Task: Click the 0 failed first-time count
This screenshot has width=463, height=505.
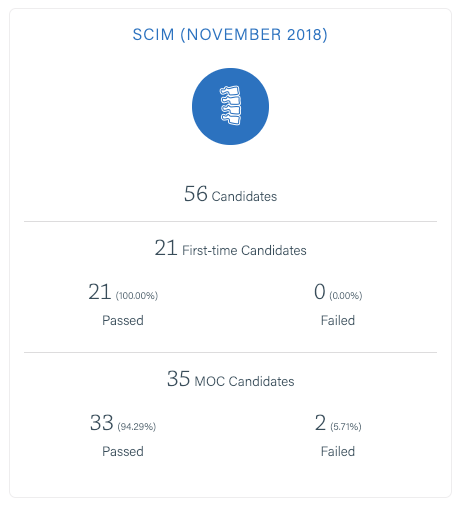Action: coord(320,292)
